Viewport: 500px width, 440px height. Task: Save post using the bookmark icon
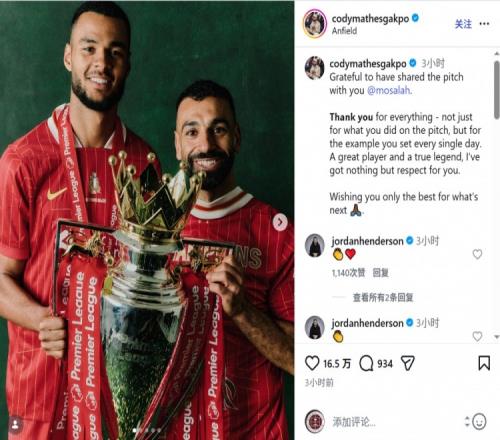pyautogui.click(x=484, y=363)
